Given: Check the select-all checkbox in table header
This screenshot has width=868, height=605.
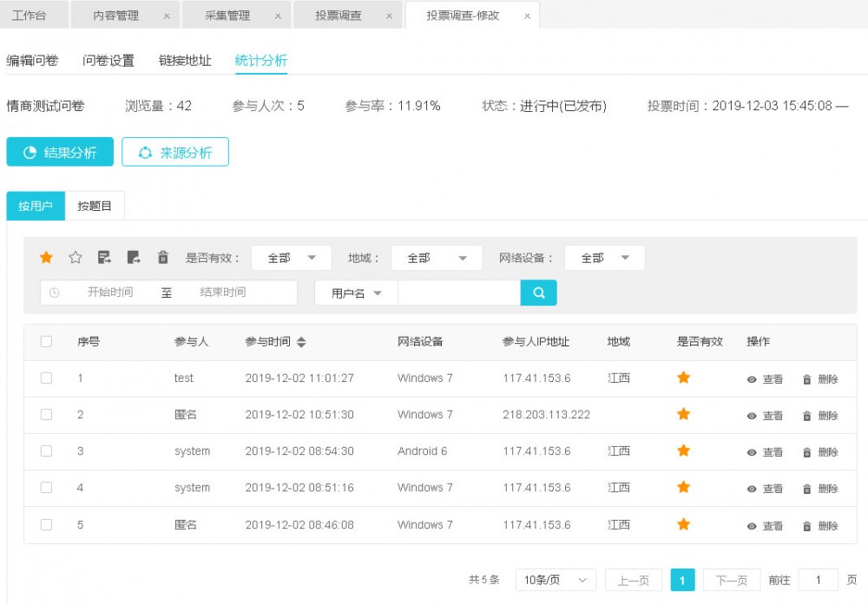Looking at the screenshot, I should click(x=47, y=341).
